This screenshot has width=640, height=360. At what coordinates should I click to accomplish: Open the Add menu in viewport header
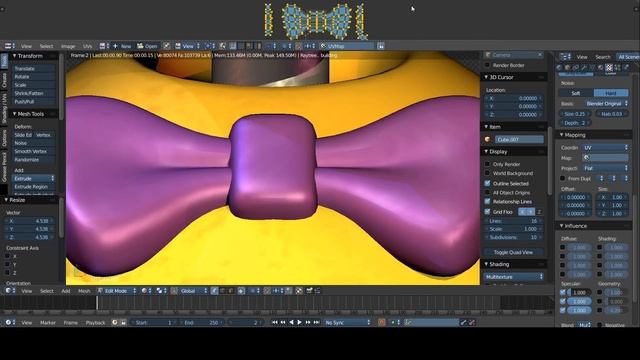pyautogui.click(x=66, y=291)
